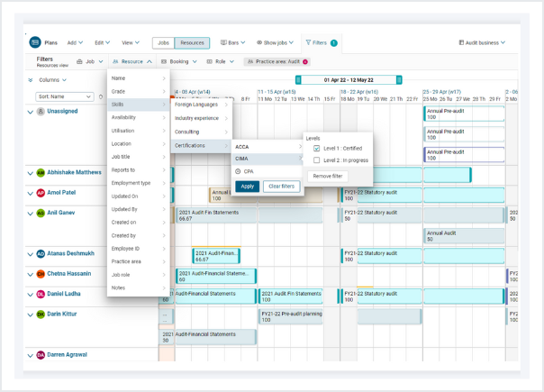Select ACCA certification entry
Viewport: 544px width, 392px height.
coord(267,147)
